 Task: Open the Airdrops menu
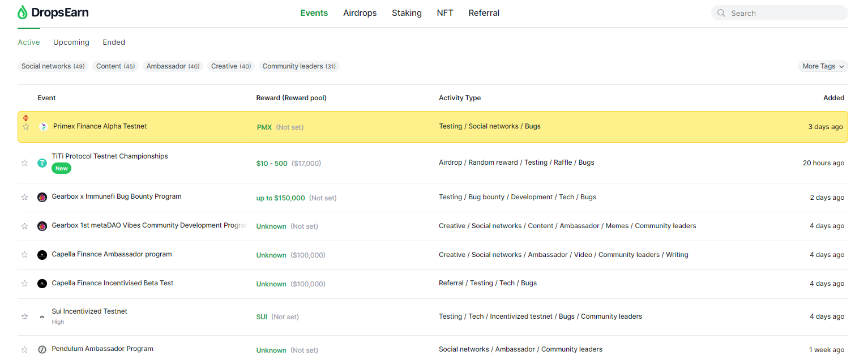pyautogui.click(x=360, y=13)
